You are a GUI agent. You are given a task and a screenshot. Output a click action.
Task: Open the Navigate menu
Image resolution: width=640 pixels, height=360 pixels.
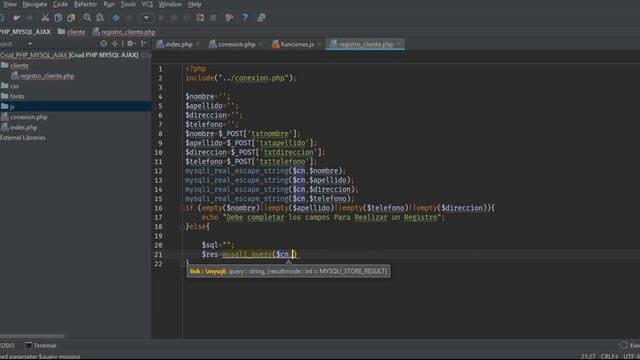point(35,4)
